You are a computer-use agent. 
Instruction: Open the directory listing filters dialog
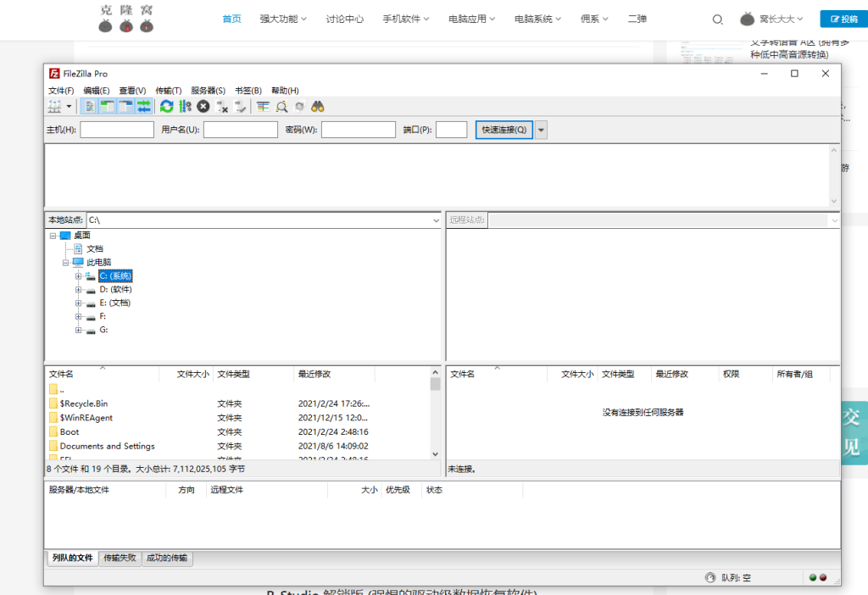263,106
